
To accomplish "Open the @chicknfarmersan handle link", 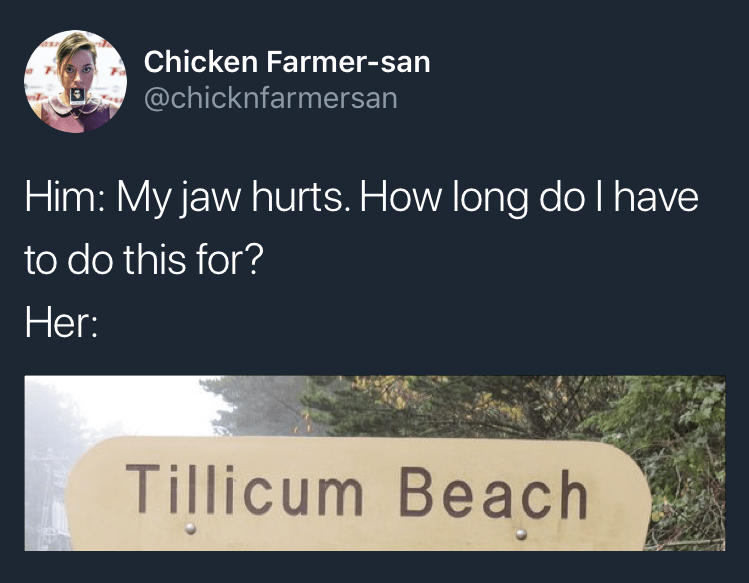I will point(271,98).
